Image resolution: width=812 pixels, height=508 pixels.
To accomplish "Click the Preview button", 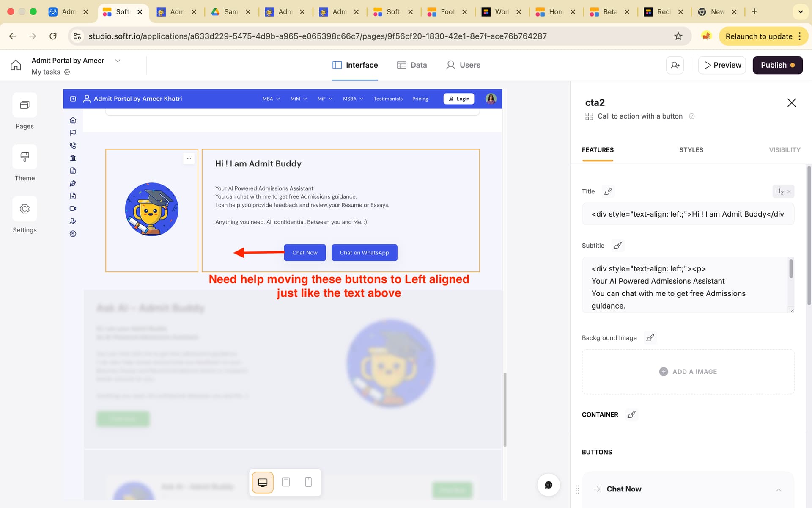I will 722,65.
